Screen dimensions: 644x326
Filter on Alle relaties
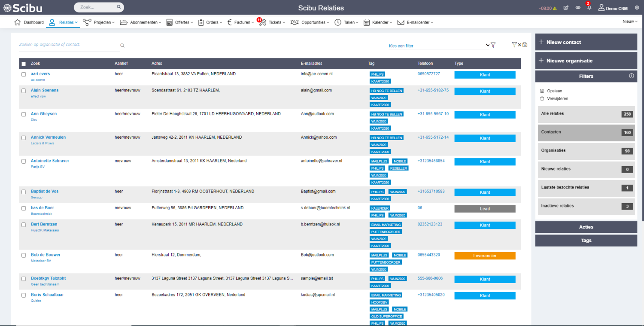click(586, 114)
